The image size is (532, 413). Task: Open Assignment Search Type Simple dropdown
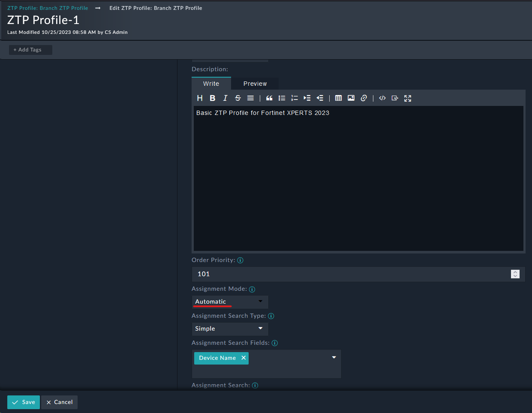pyautogui.click(x=230, y=329)
